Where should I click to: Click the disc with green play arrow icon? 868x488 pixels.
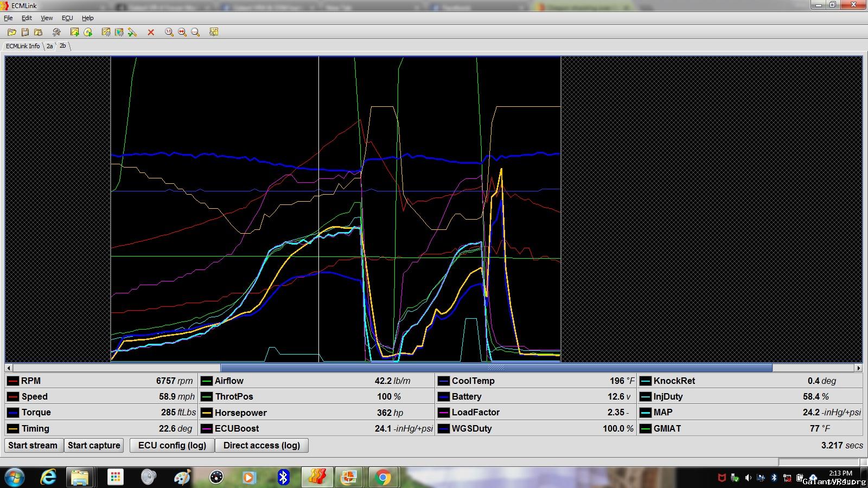click(88, 32)
